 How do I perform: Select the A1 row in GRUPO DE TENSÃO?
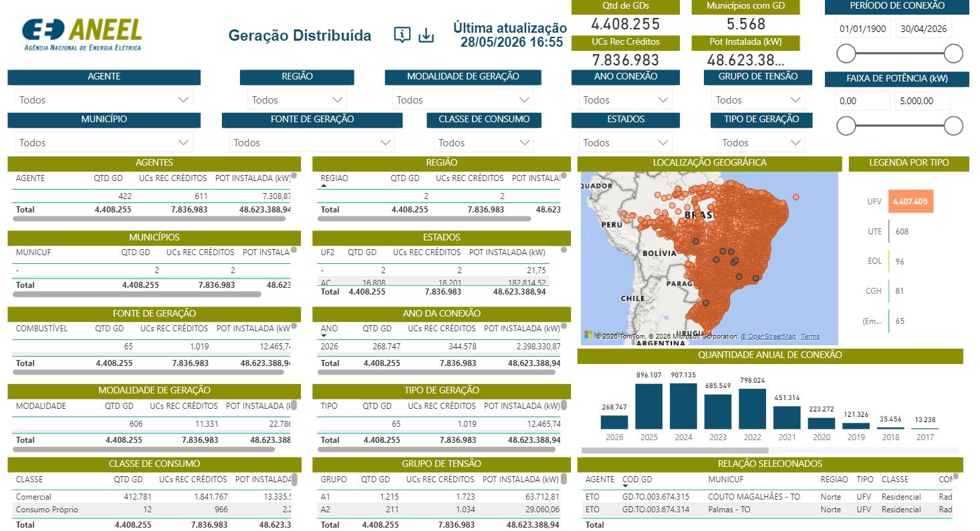point(440,497)
